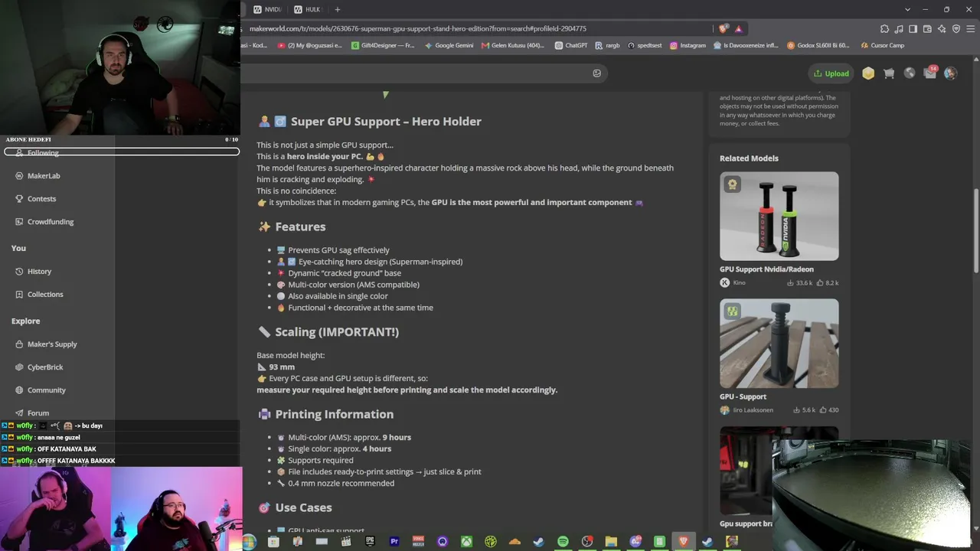Open the GPU - Support model thumbnail
Screen dimensions: 980x551
click(779, 343)
